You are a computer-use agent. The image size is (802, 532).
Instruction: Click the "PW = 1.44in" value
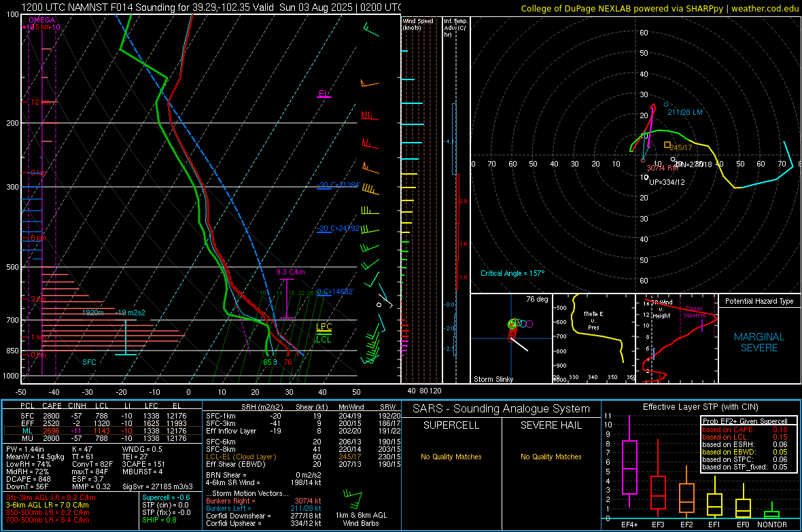26,449
